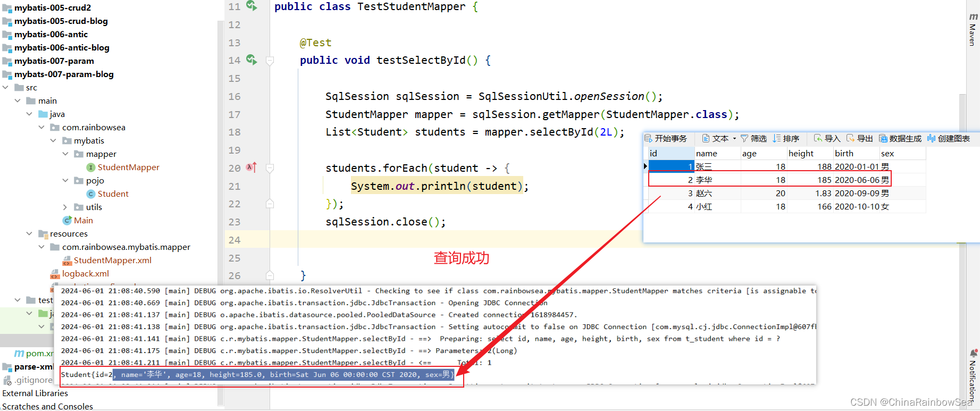Viewport: 980px width, 411px height.
Task: Click the 2020-10-10 birth cell
Action: [x=857, y=206]
